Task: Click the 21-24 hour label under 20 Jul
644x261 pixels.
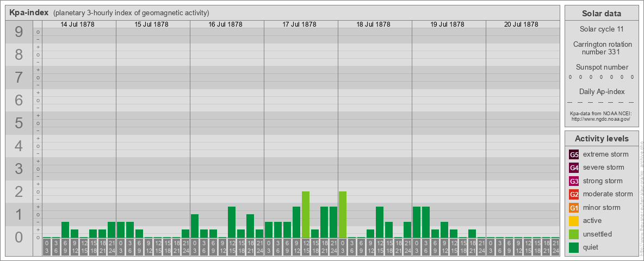Action: (x=555, y=247)
